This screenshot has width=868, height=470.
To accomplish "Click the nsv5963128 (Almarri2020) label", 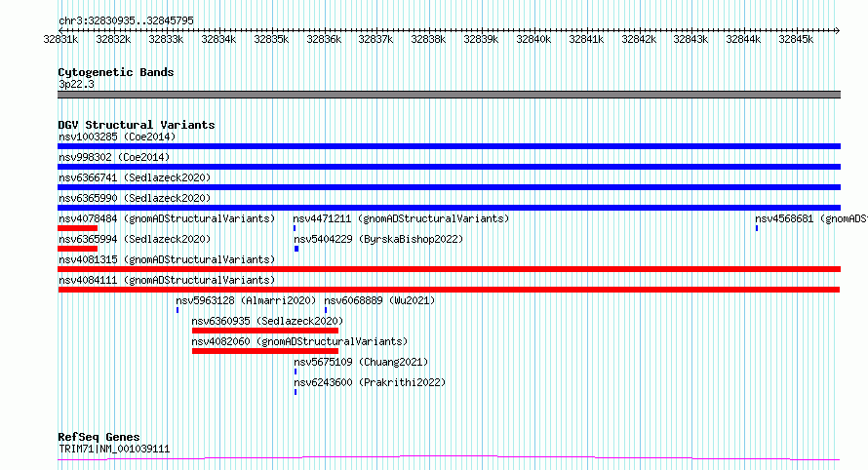I will (246, 300).
